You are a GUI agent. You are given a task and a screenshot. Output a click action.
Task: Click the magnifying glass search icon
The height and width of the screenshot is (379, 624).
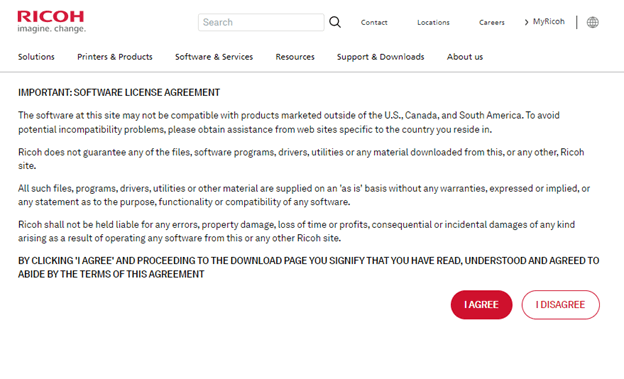coord(335,22)
